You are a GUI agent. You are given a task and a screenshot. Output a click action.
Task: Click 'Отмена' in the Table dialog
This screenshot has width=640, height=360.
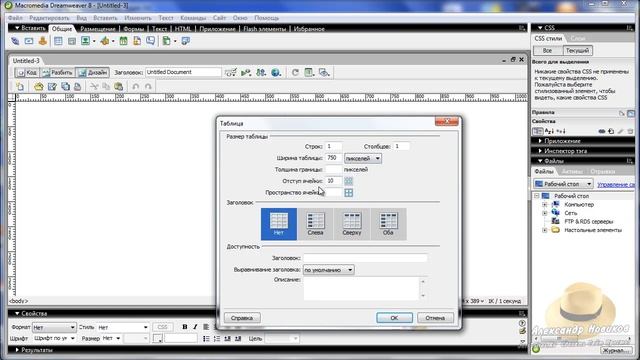point(435,318)
